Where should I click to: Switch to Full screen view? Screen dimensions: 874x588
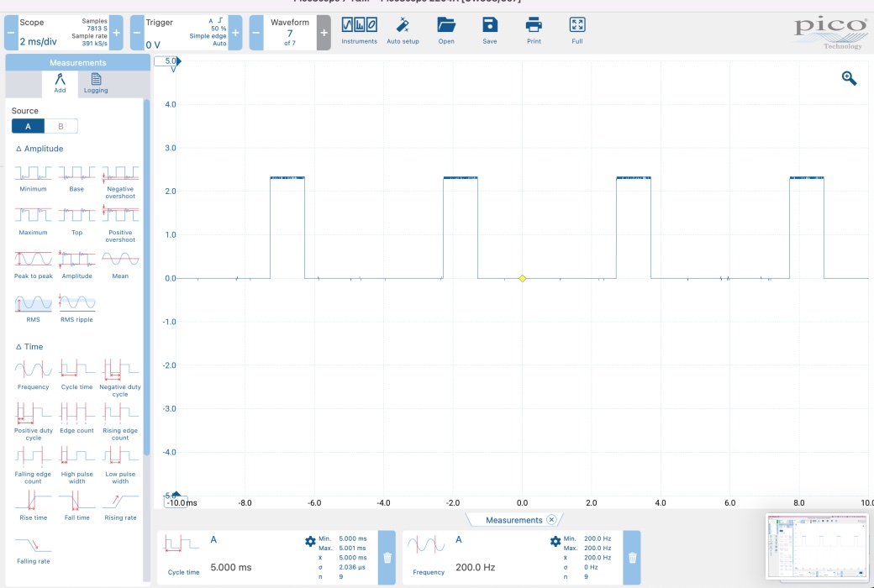(x=577, y=30)
